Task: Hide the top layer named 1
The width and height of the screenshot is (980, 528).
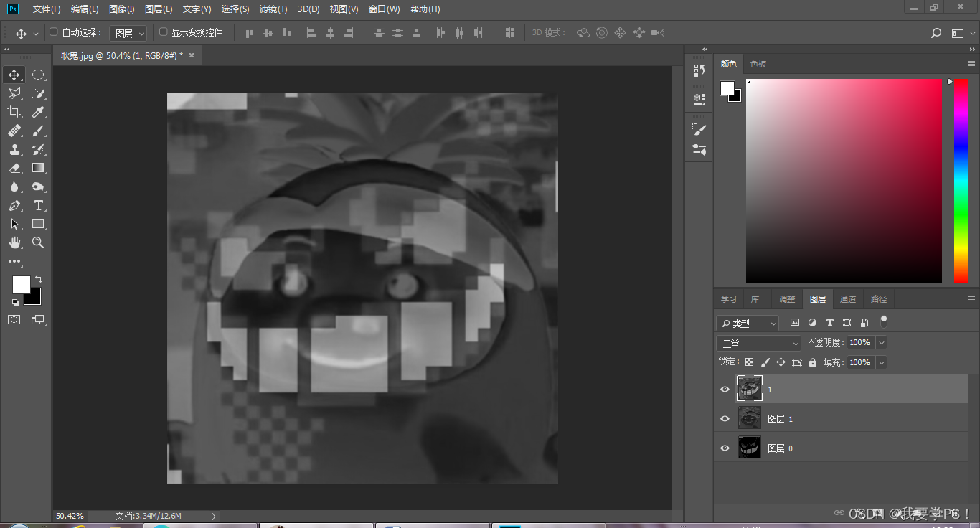Action: 725,390
